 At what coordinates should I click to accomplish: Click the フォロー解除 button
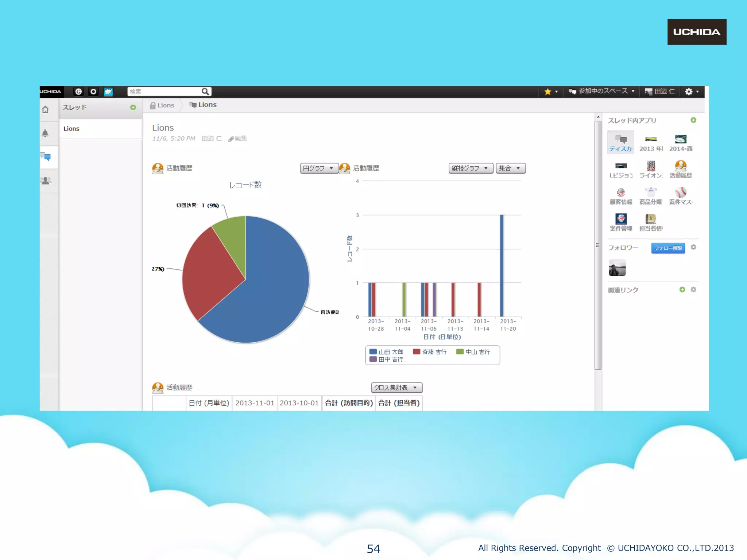pyautogui.click(x=668, y=248)
